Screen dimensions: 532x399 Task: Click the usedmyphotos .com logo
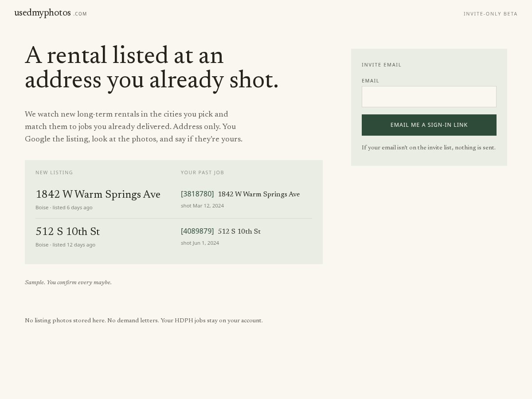[x=51, y=13]
